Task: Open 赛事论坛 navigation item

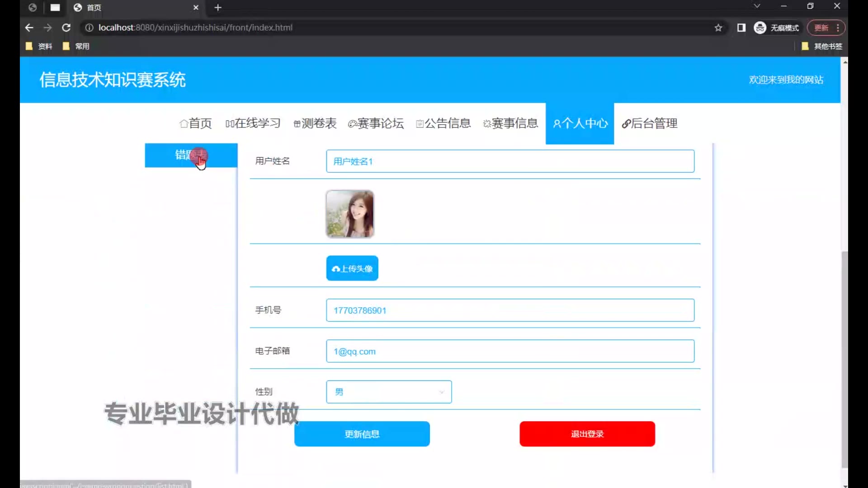Action: 376,123
